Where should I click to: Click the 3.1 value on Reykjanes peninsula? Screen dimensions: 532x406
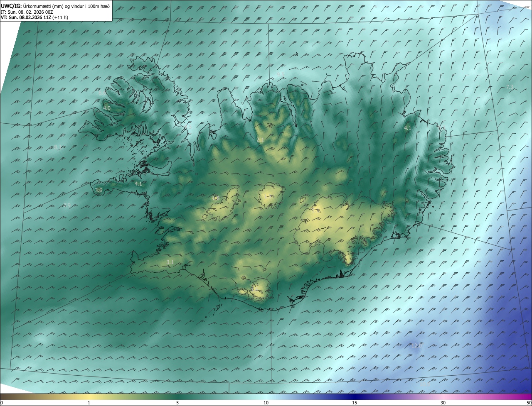coord(170,262)
